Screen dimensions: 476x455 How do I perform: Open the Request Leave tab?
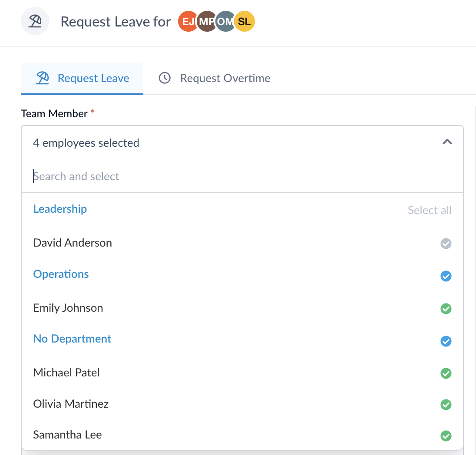pos(82,78)
